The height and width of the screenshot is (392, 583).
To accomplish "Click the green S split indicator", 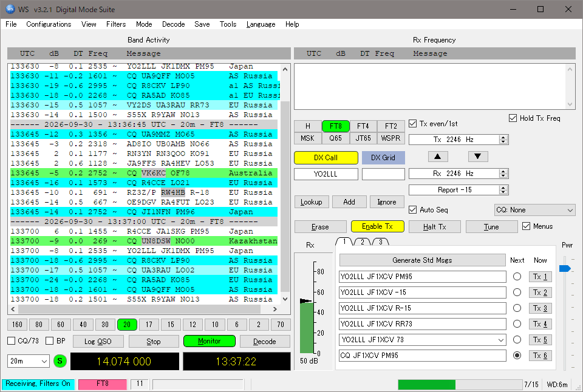I will [60, 361].
